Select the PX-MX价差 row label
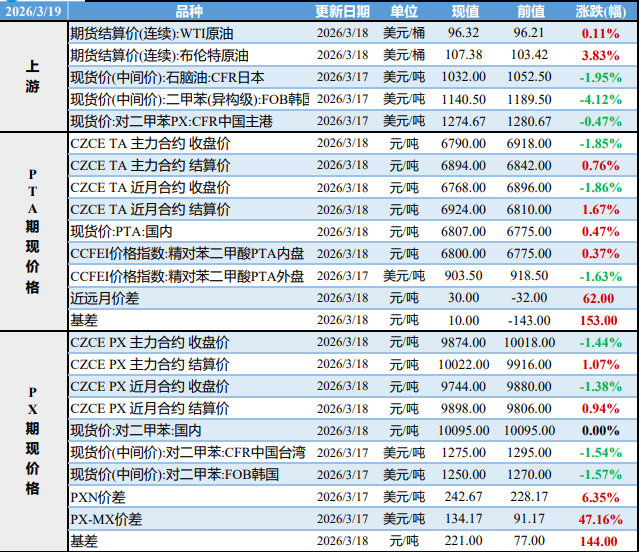This screenshot has height=552, width=641. pos(106,519)
